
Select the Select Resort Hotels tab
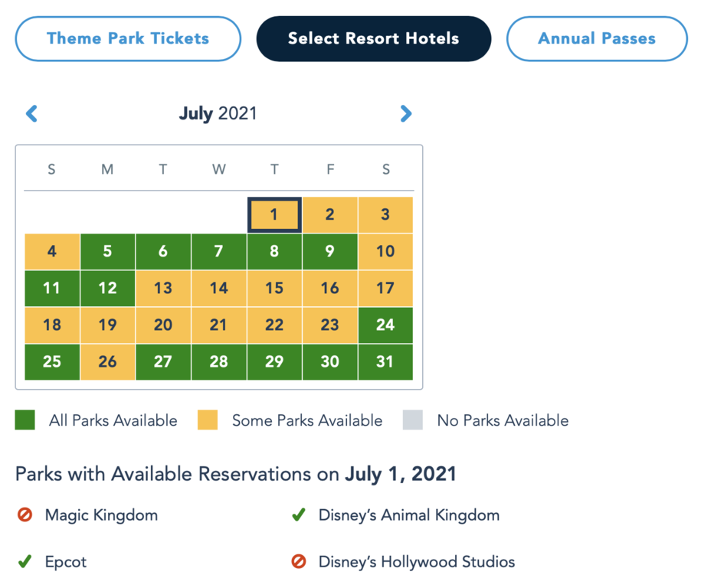pos(374,39)
